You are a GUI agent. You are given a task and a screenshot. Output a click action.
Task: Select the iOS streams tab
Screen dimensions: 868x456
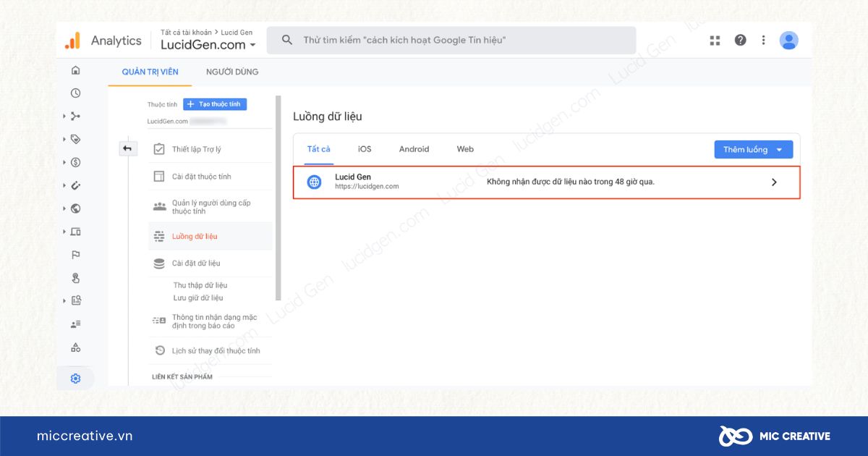[365, 149]
